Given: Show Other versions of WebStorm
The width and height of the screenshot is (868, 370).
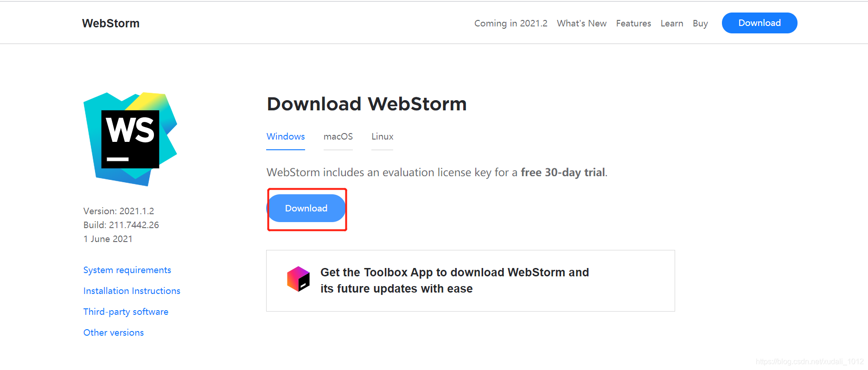Looking at the screenshot, I should 113,332.
